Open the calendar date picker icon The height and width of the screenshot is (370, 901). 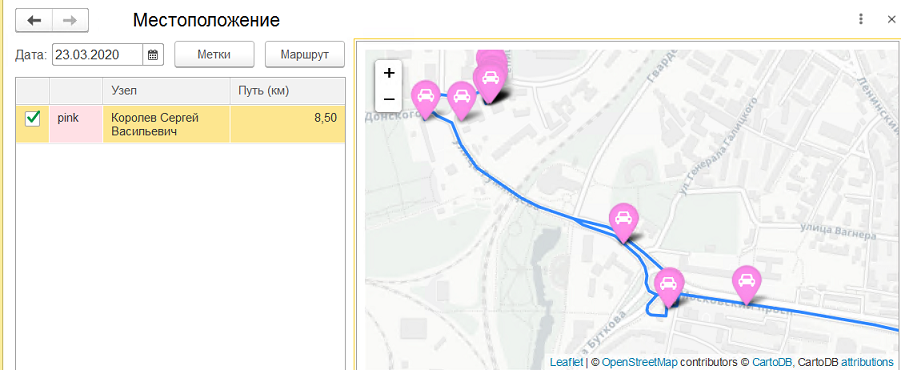click(x=153, y=55)
